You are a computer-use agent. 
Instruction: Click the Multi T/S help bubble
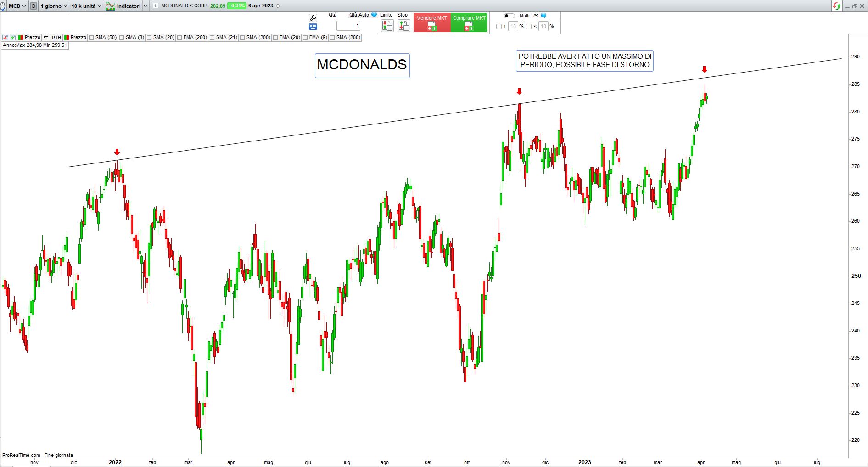pyautogui.click(x=543, y=16)
